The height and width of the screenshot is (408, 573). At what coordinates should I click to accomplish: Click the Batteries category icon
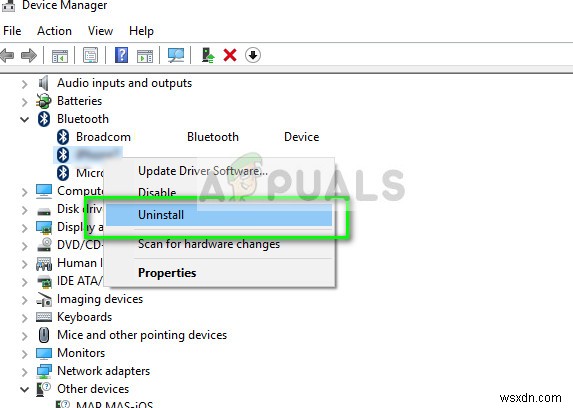(44, 101)
